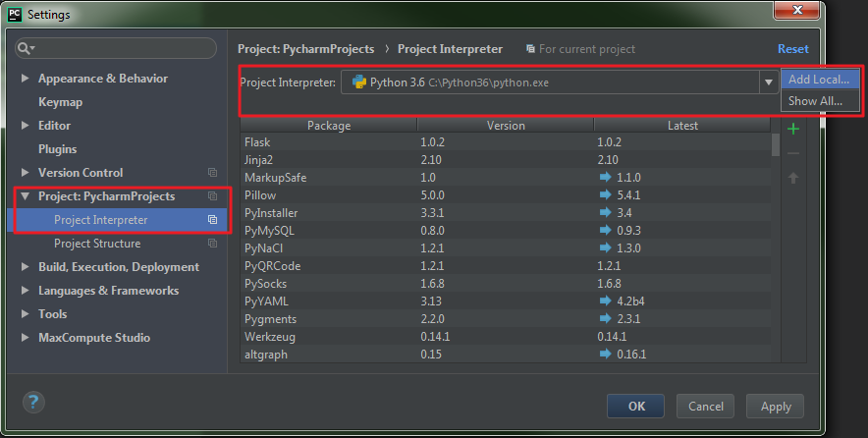Expand the Version Control section
Screen dimensions: 868x438
[x=25, y=172]
